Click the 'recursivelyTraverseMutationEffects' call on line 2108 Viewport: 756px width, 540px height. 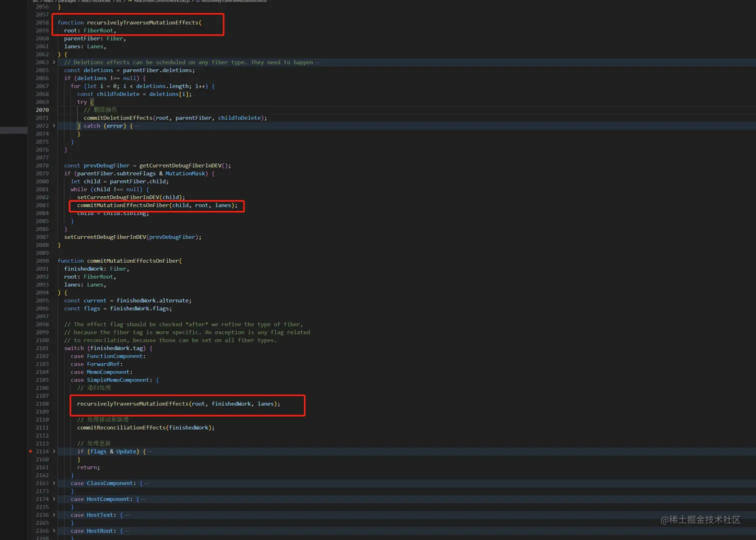click(133, 404)
